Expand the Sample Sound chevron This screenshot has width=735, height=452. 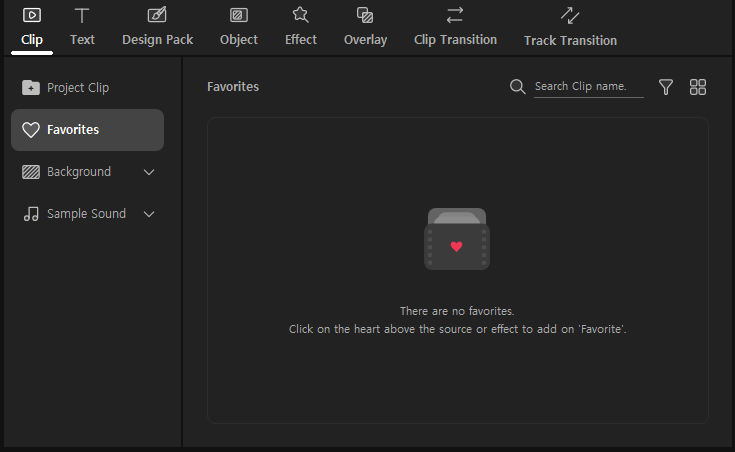tap(149, 214)
